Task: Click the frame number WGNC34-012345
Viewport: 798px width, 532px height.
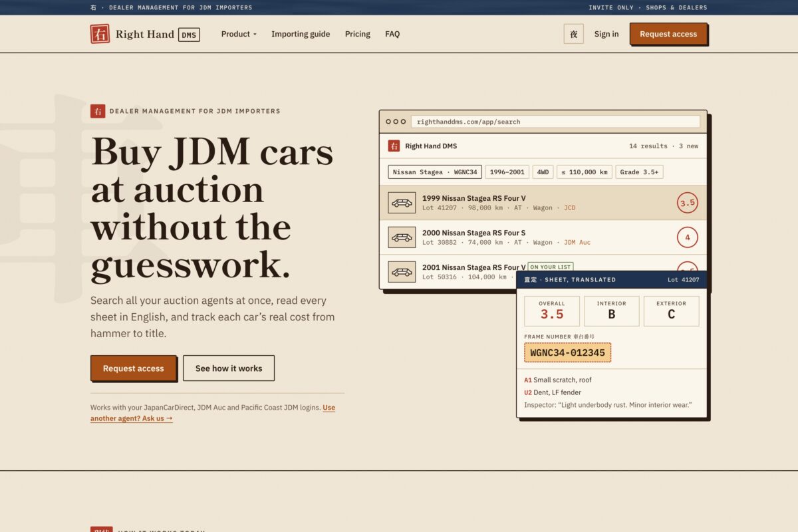Action: [x=568, y=352]
